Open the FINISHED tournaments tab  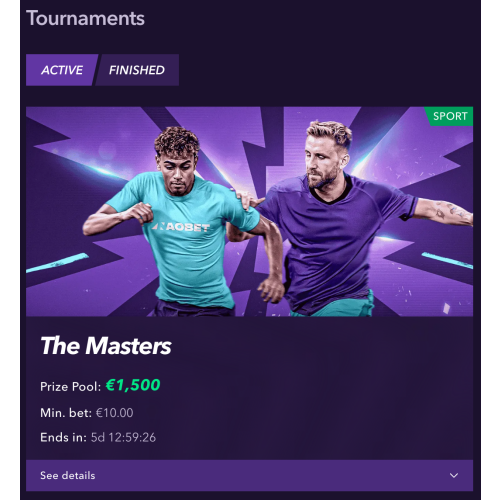(137, 70)
